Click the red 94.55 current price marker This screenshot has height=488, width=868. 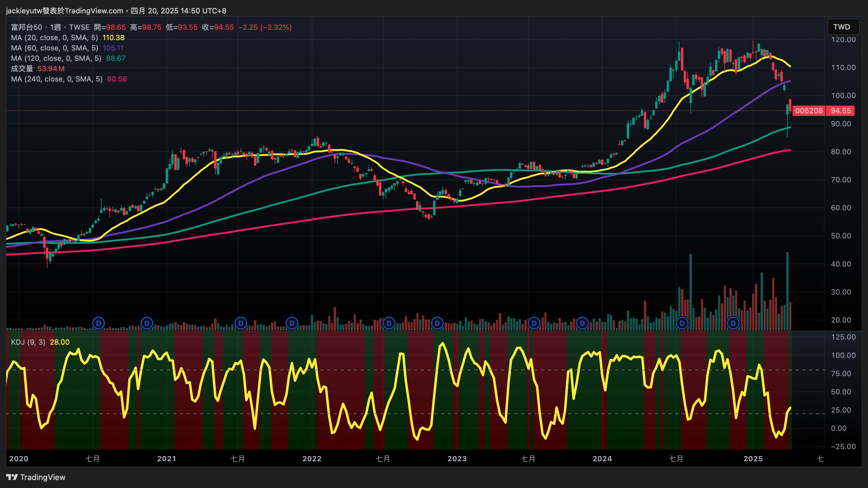[841, 110]
